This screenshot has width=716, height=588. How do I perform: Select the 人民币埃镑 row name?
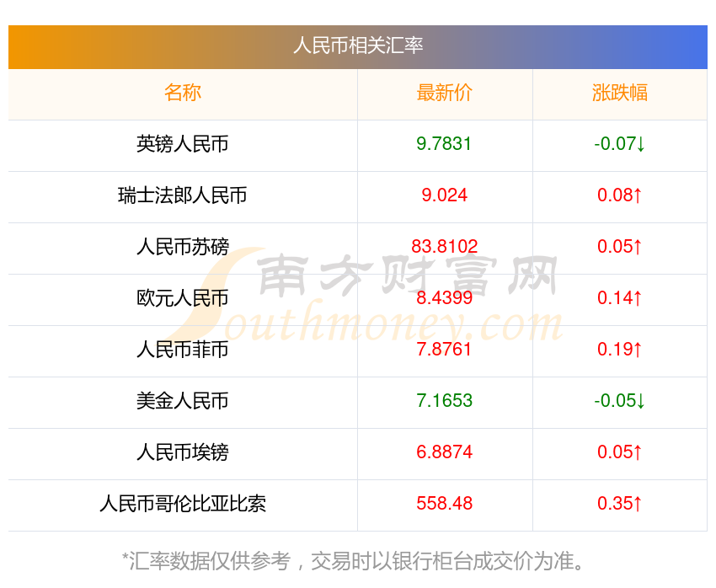coord(183,452)
